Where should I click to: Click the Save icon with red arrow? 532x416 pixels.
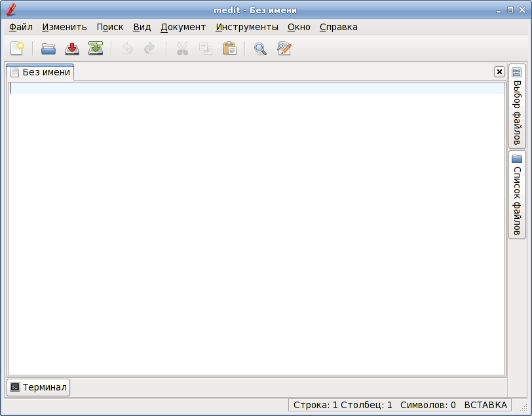click(x=72, y=48)
